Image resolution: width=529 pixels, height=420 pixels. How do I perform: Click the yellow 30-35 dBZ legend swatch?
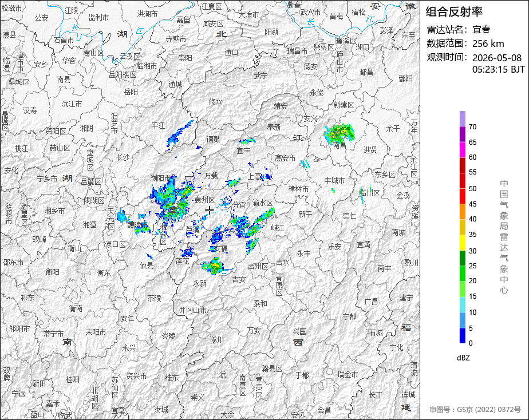click(x=462, y=243)
